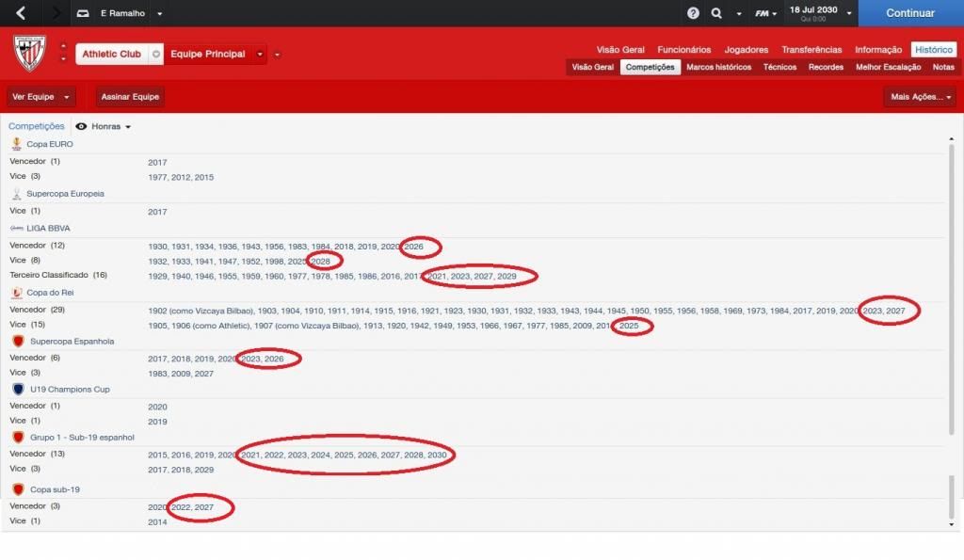
Task: Open the Mais Ações dropdown
Action: pos(920,97)
